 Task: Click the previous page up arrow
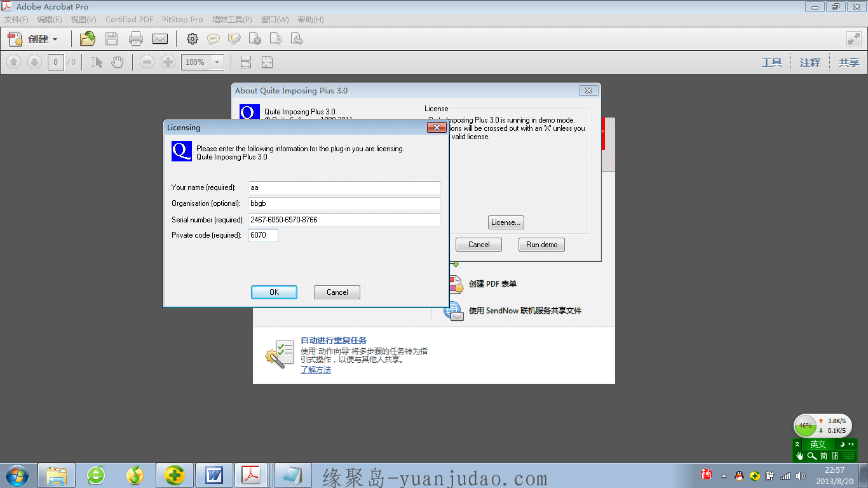coord(14,62)
